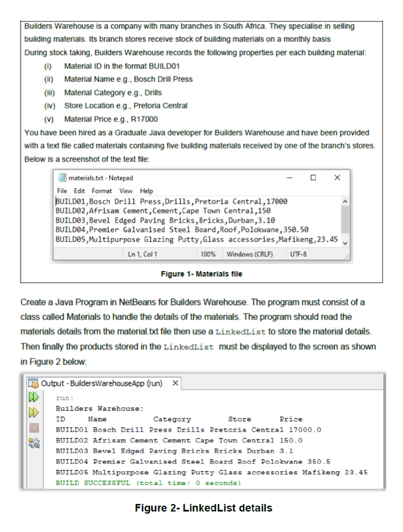Viewport: 403px width, 532px height.
Task: Click the UTF-8 encoding status entry
Action: [298, 254]
